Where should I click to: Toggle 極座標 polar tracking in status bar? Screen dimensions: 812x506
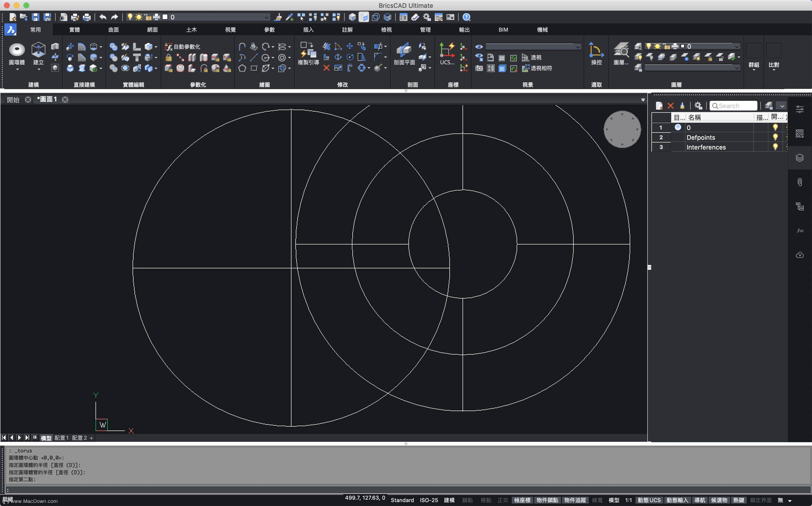click(522, 500)
